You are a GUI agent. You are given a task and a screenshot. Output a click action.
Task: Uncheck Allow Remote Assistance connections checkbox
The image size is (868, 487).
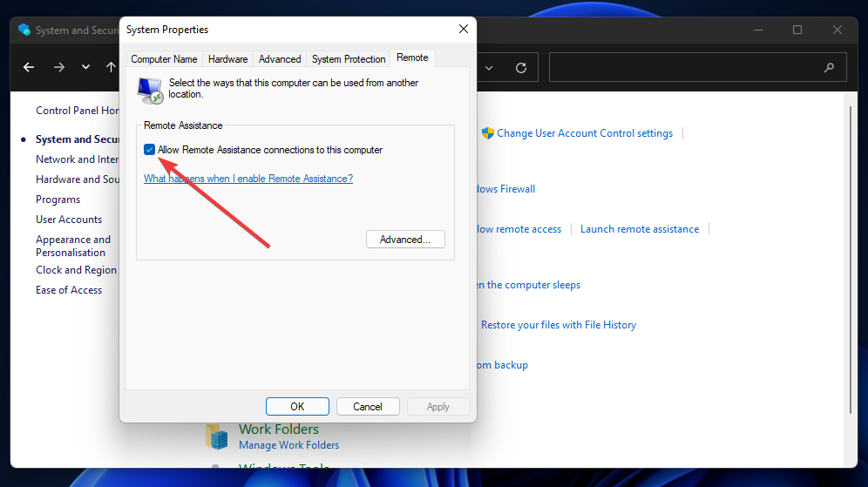click(150, 150)
